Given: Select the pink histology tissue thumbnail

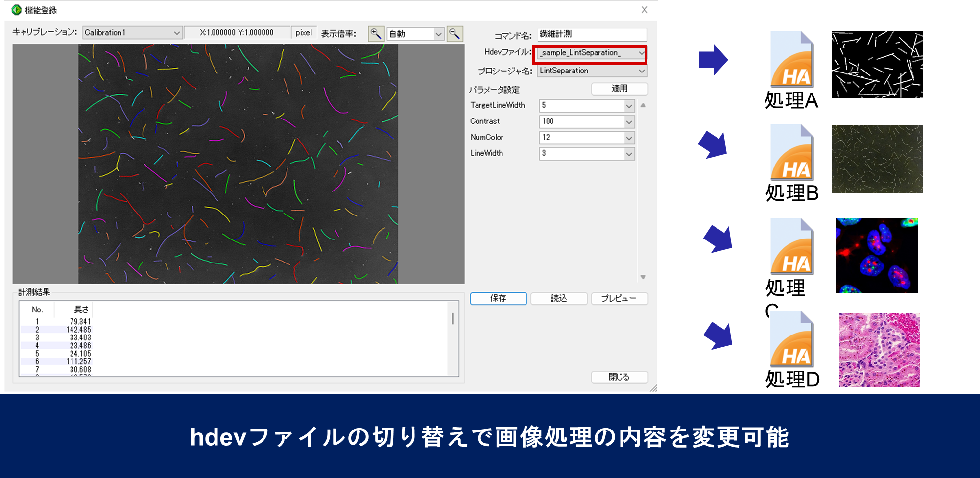Looking at the screenshot, I should click(879, 350).
